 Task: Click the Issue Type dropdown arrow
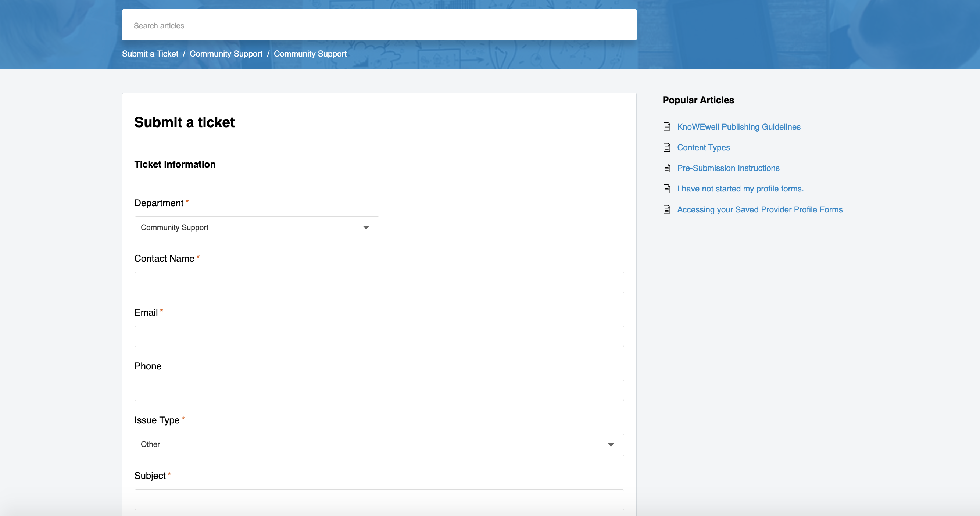pyautogui.click(x=611, y=444)
